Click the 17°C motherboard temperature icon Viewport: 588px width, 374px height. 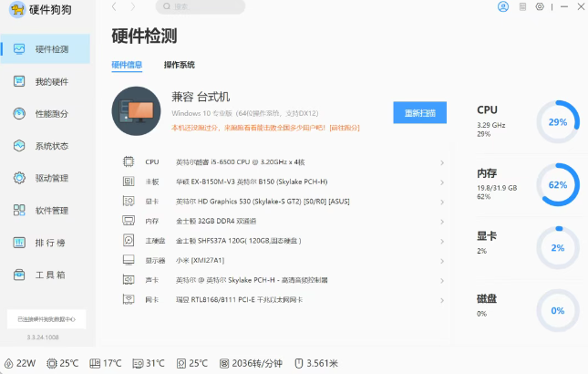[95, 363]
